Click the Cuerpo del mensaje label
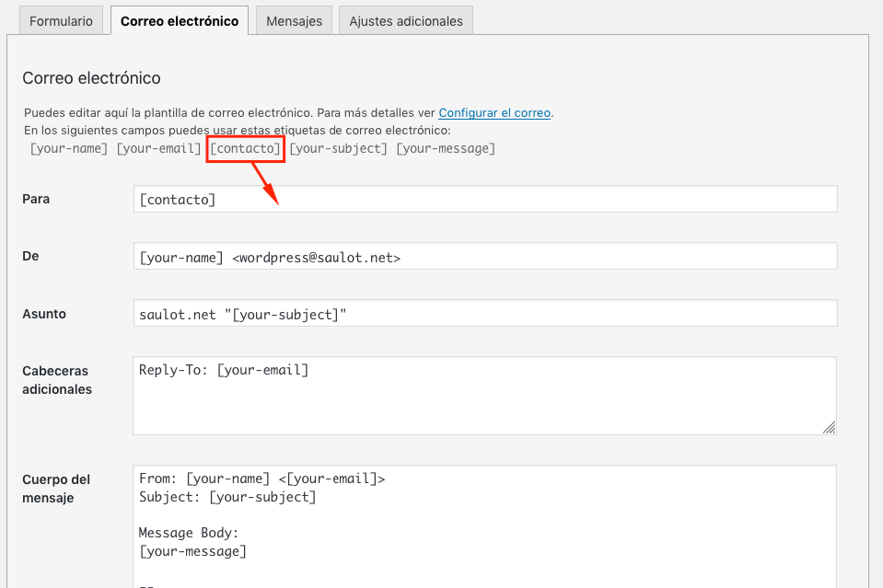 pos(55,489)
